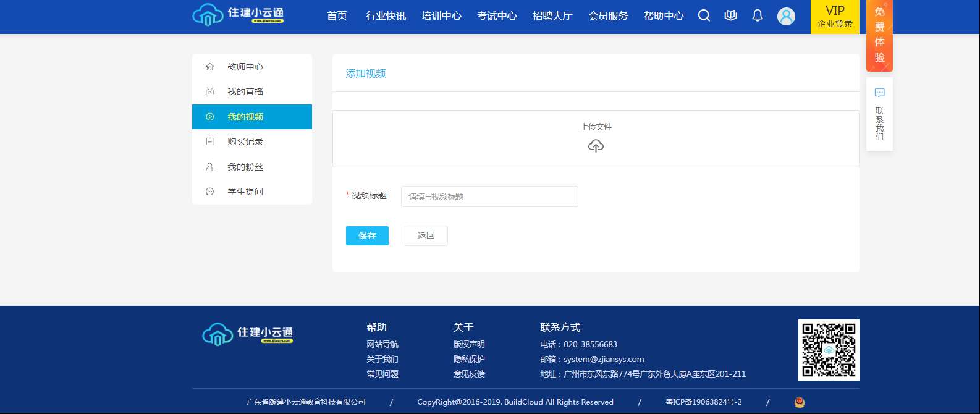This screenshot has width=980, height=414.
Task: Click the VIP 企业登录 button
Action: (x=835, y=17)
